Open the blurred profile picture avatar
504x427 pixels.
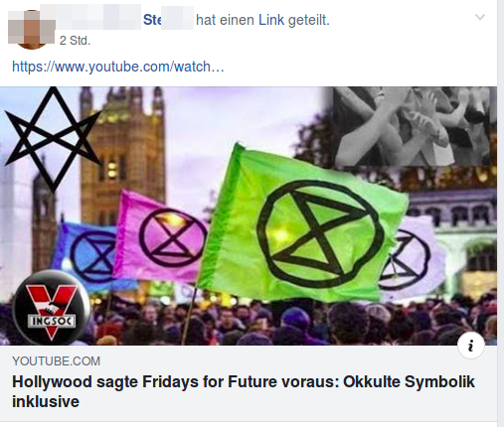(x=31, y=29)
